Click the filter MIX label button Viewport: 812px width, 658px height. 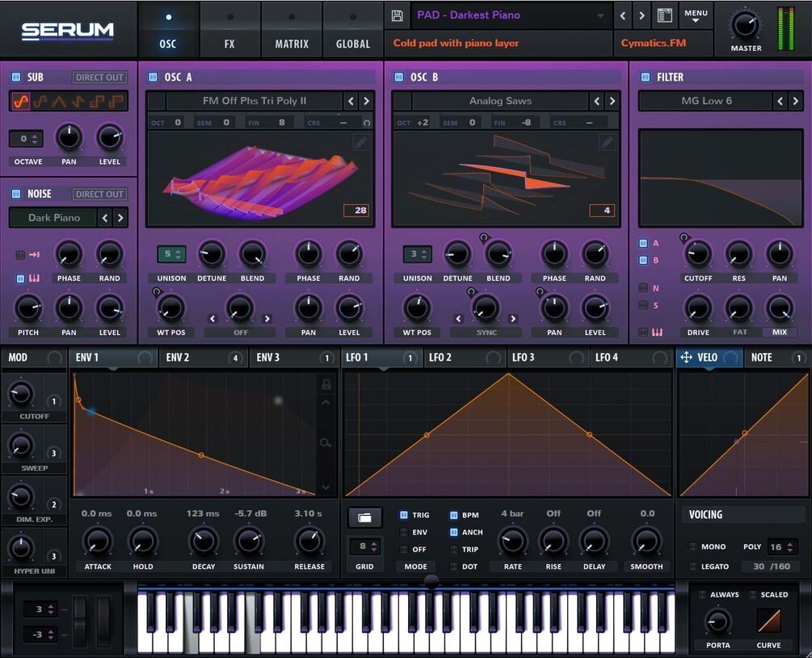[x=780, y=332]
